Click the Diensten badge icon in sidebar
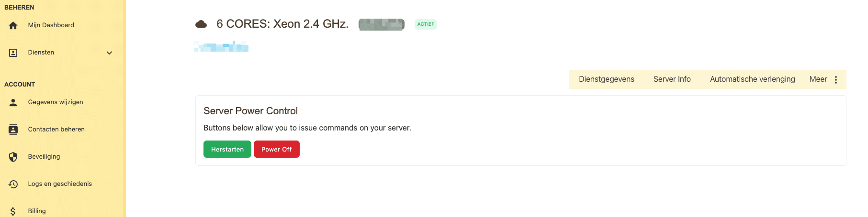The width and height of the screenshot is (868, 217). pos(13,53)
